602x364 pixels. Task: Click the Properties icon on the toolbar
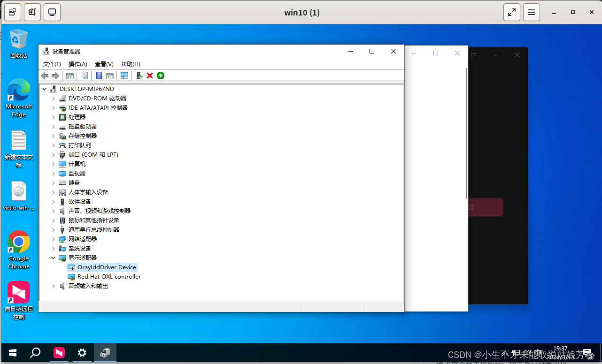[84, 76]
